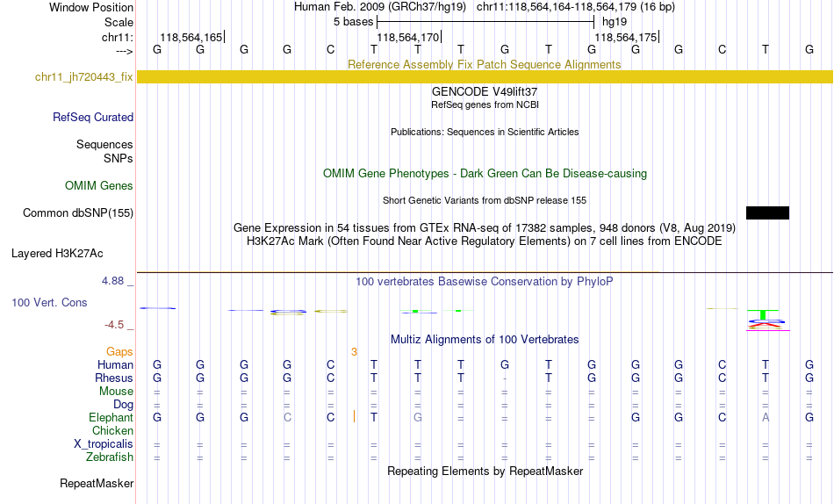Click 100 vertebrates Basewise Conservation by PhyloP title

[485, 282]
